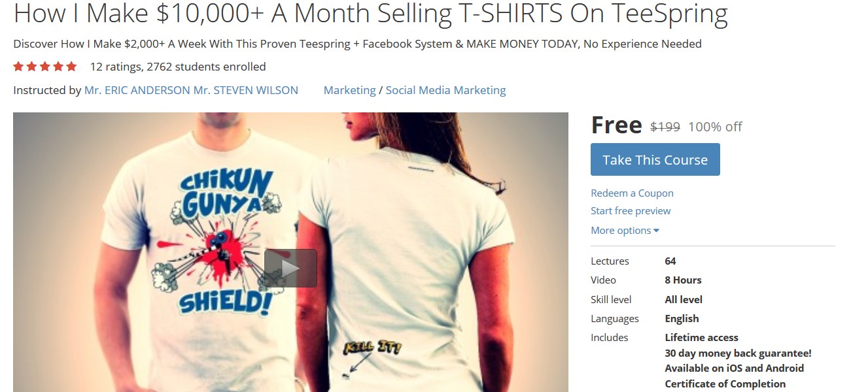
Task: Click the third red rating star
Action: [x=45, y=66]
